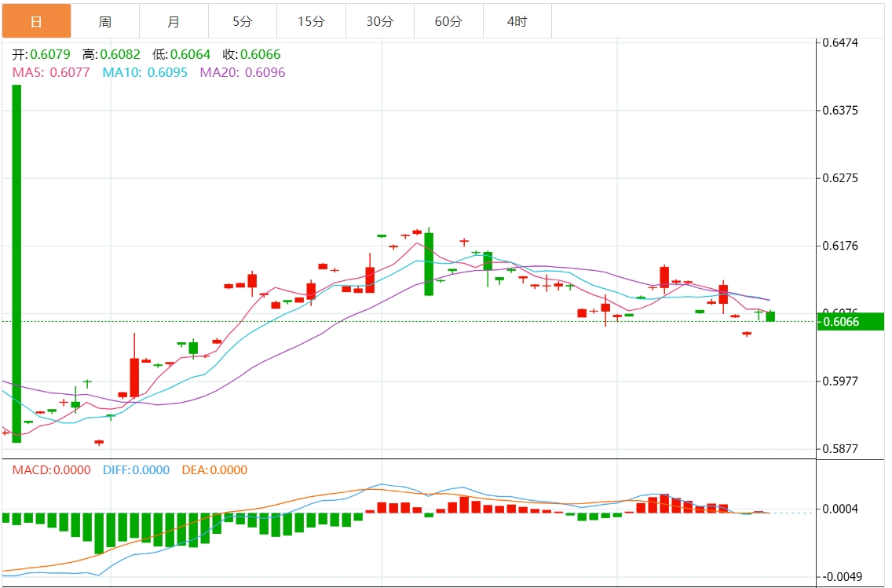892x588 pixels.
Task: Open the 5分 timeframe tab
Action: [243, 21]
